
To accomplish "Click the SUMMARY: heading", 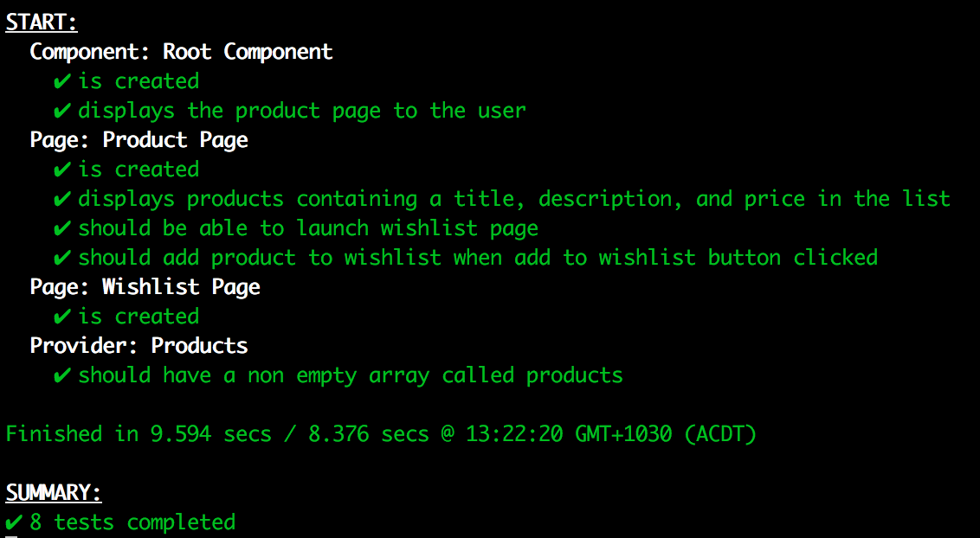I will pos(53,493).
